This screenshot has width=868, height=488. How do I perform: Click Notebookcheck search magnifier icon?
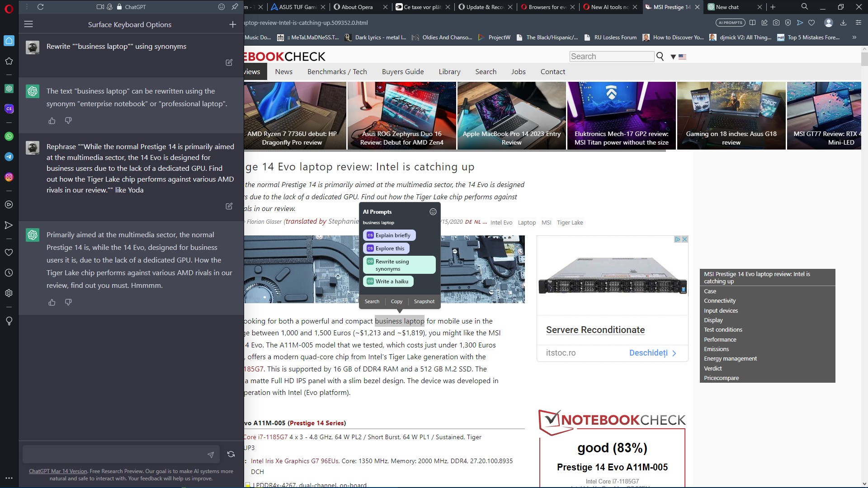click(x=660, y=56)
